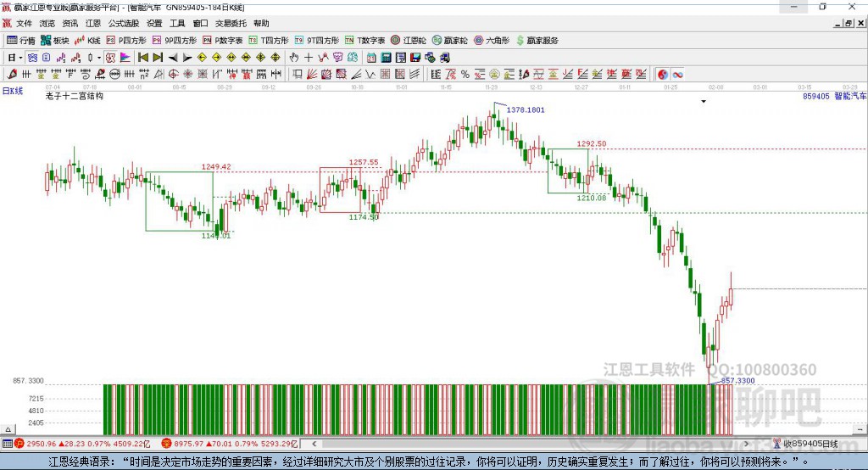868x470 pixels.
Task: Click the red floppy save icon
Action: pos(415,58)
